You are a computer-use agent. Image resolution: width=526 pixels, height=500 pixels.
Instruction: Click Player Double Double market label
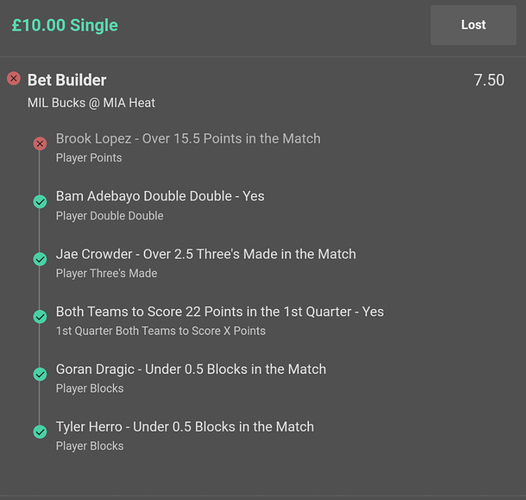click(x=110, y=216)
